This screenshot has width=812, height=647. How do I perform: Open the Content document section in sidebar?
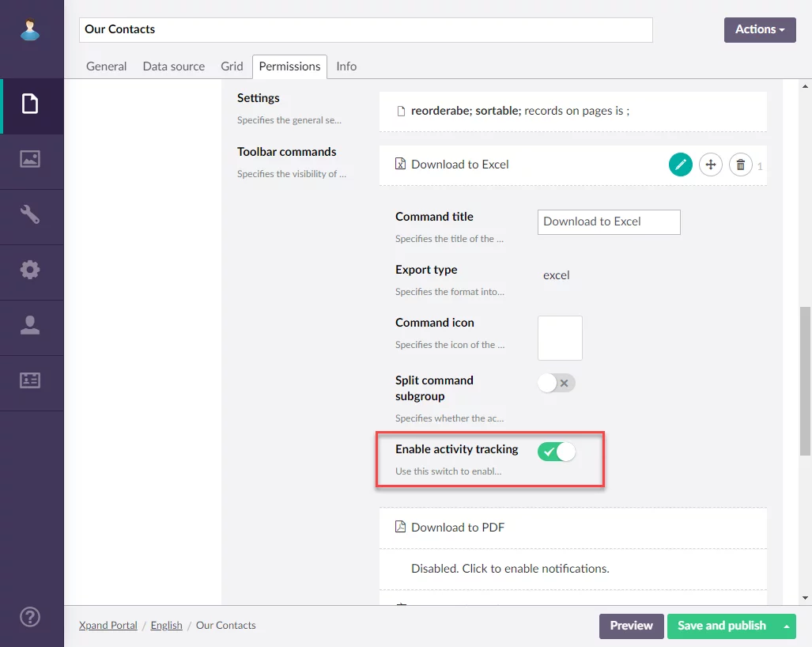31,104
